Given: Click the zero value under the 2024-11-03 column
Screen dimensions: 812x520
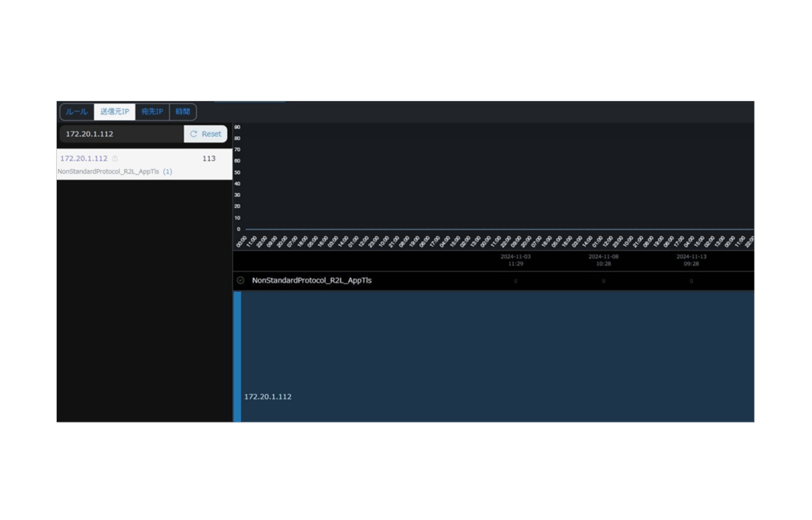Looking at the screenshot, I should 516,281.
